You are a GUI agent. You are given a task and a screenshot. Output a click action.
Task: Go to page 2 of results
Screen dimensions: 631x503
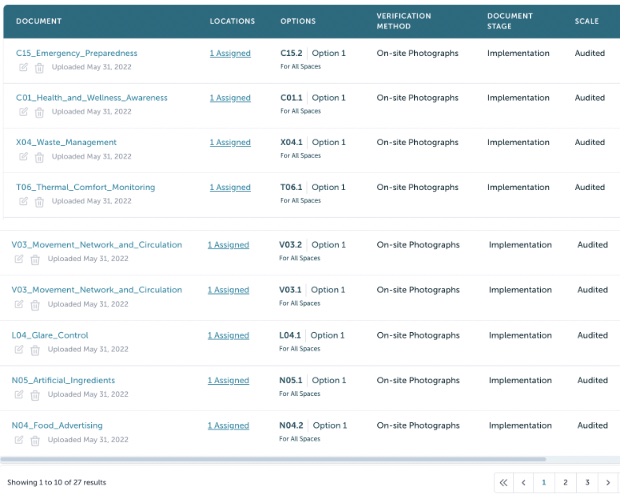coord(565,482)
